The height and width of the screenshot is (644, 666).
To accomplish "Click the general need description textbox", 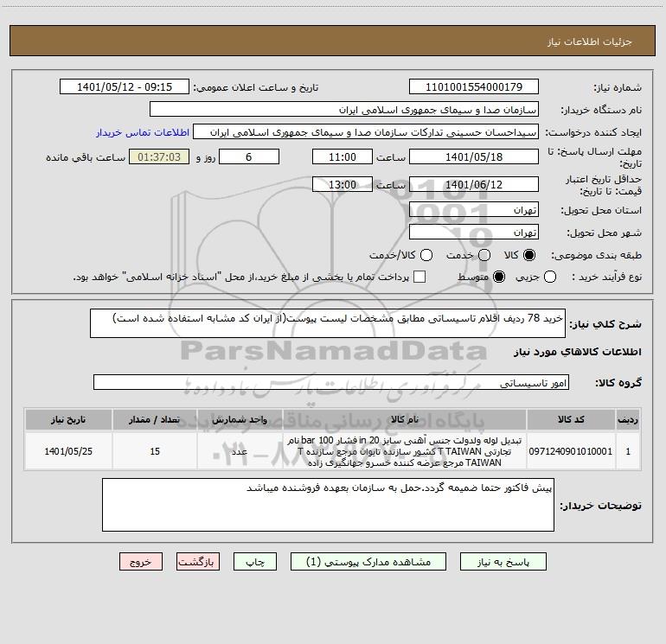I will (x=328, y=323).
